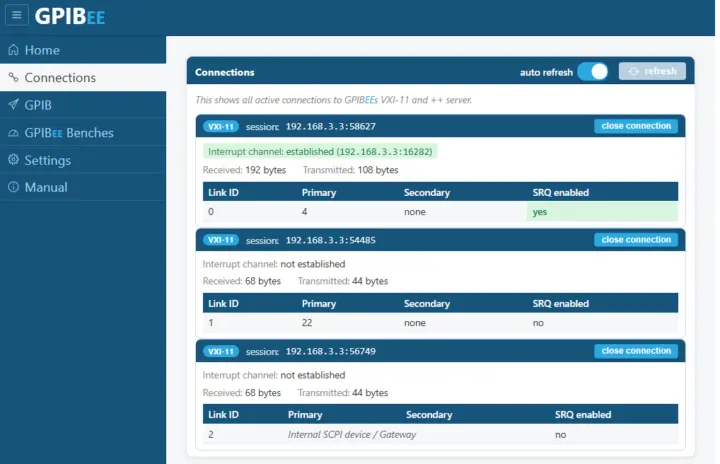Click the refresh button

(x=652, y=71)
